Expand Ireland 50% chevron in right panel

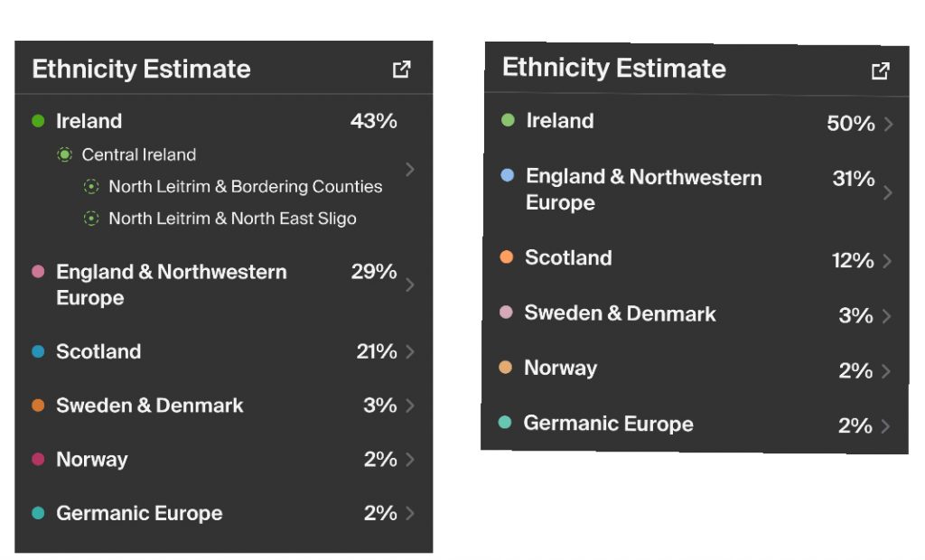tap(889, 124)
